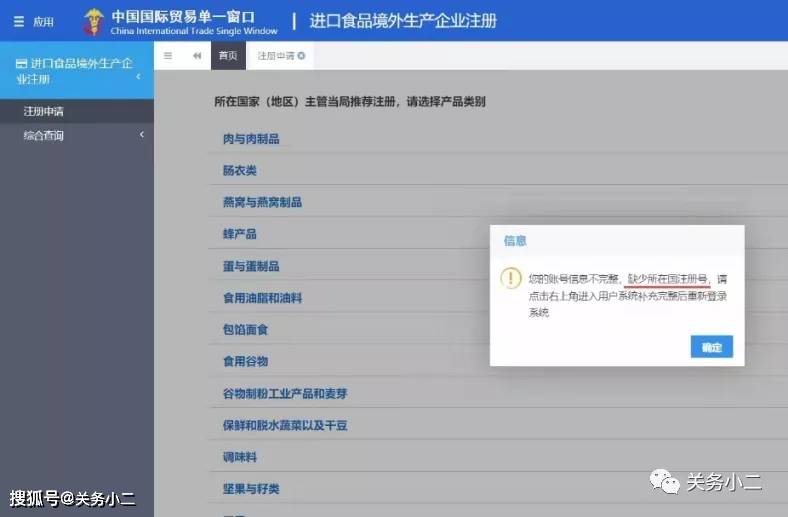Click the sidebar collapse icon in tab bar
The height and width of the screenshot is (517, 788).
click(168, 56)
